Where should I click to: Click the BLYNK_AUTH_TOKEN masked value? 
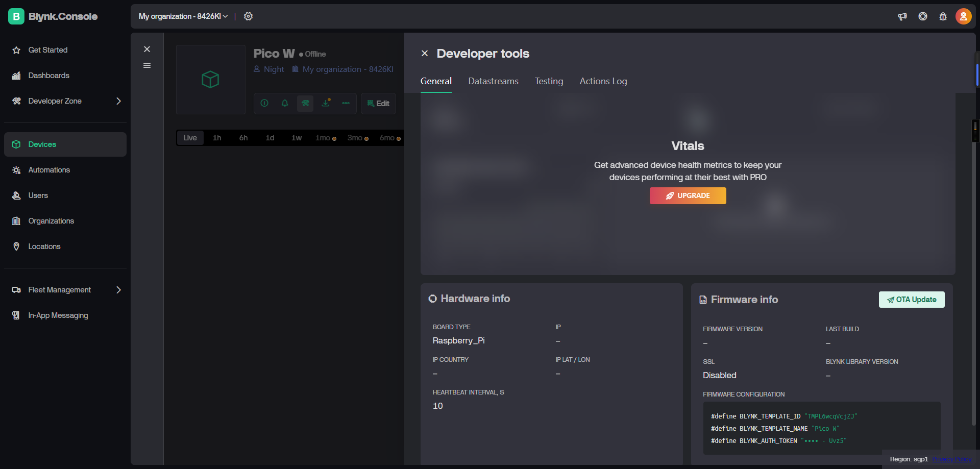pos(823,441)
